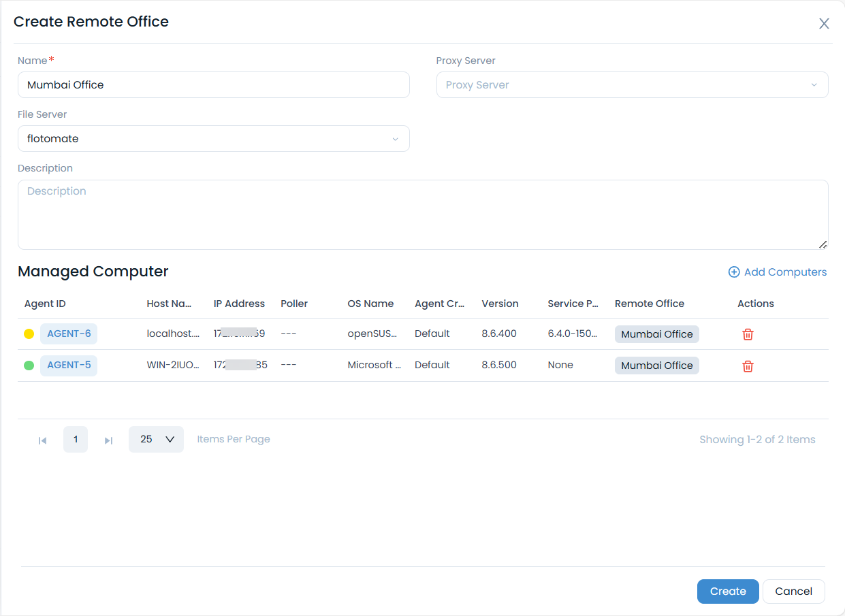The width and height of the screenshot is (845, 616).
Task: Open the AGENT-5 agent link
Action: click(x=69, y=365)
